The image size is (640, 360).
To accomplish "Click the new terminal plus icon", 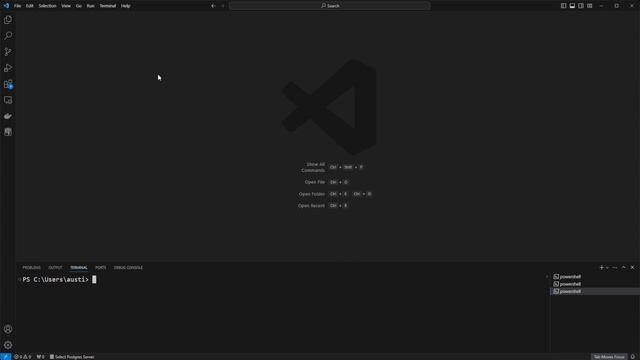I will point(601,267).
